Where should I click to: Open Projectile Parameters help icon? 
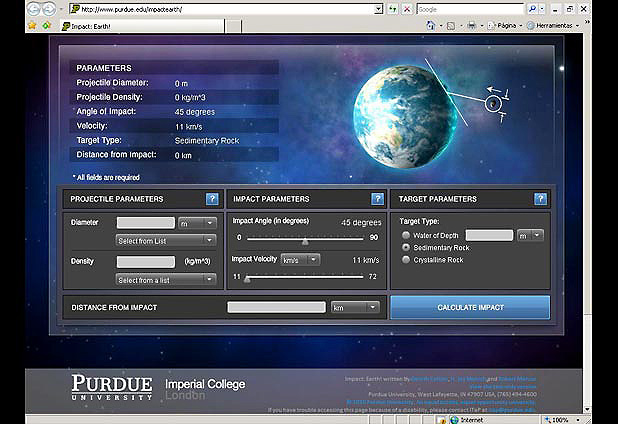[212, 199]
